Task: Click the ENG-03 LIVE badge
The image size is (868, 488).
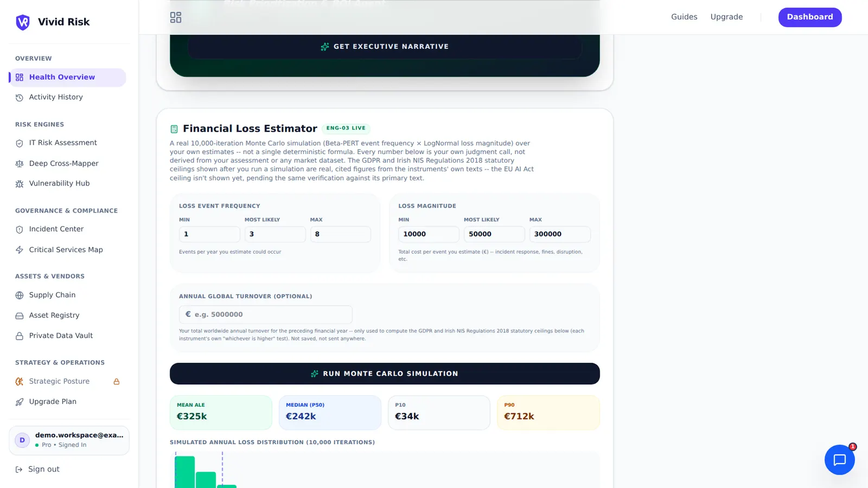Action: [346, 129]
